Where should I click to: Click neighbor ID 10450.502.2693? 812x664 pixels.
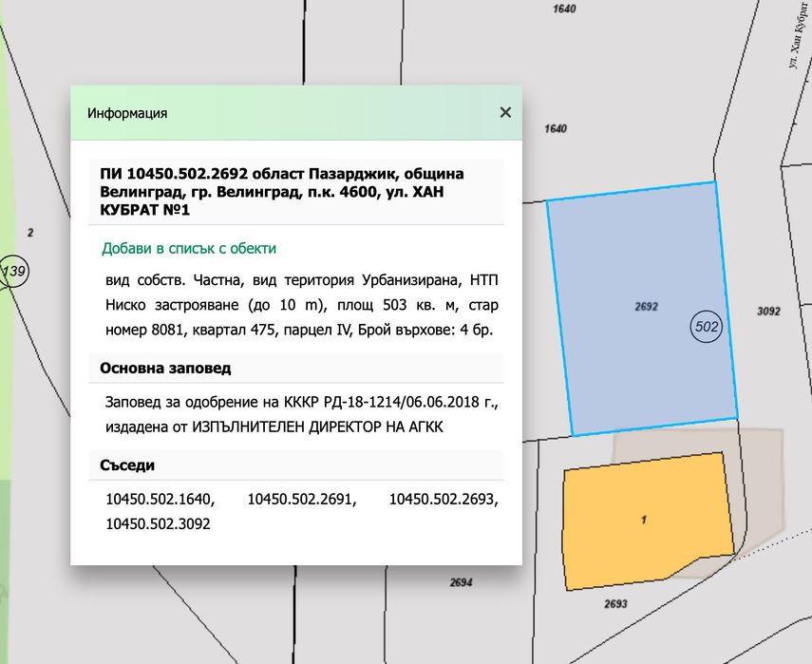point(444,500)
